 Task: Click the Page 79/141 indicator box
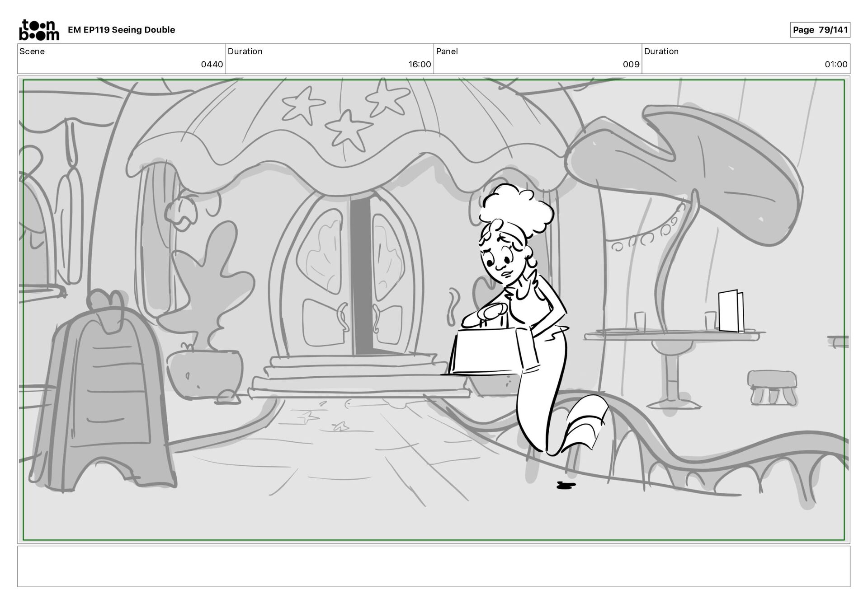click(x=820, y=30)
